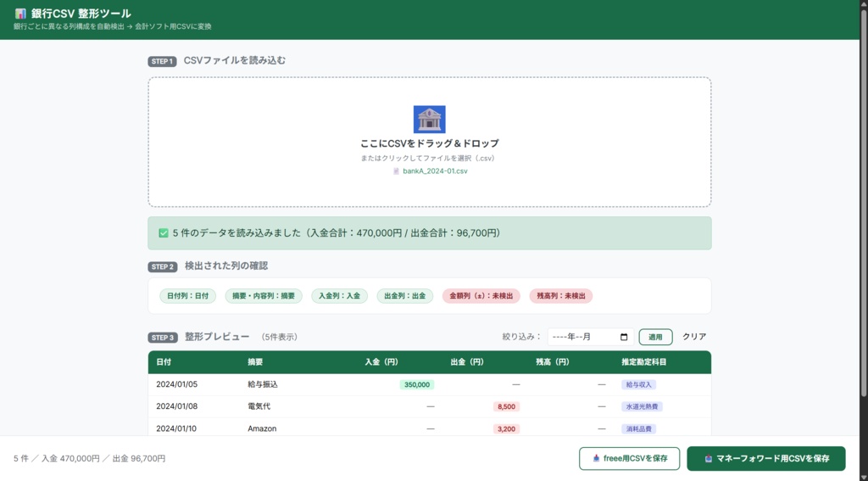Image resolution: width=868 pixels, height=481 pixels.
Task: Click the icon on freee用CSVを保存 button
Action: point(596,458)
